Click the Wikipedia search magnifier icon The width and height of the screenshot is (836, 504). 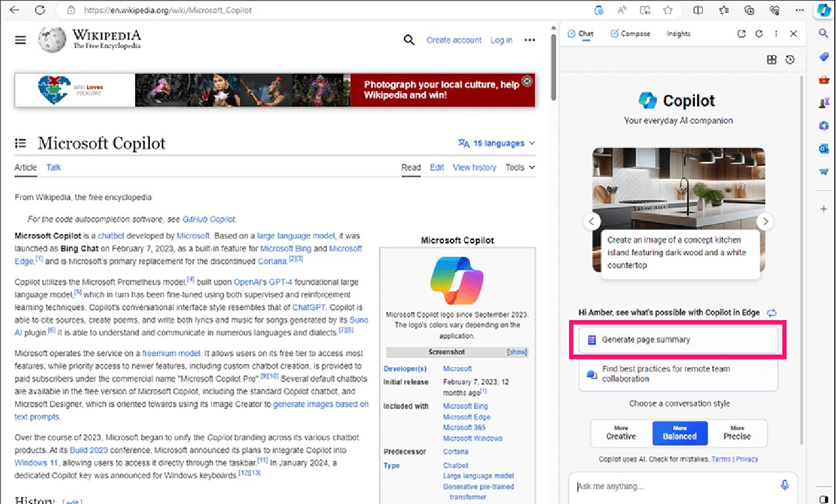(x=409, y=40)
